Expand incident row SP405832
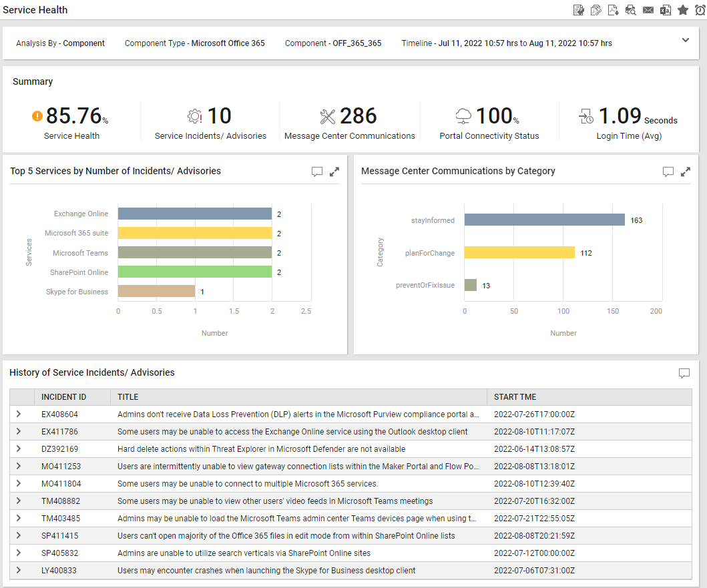This screenshot has width=707, height=588. [19, 553]
